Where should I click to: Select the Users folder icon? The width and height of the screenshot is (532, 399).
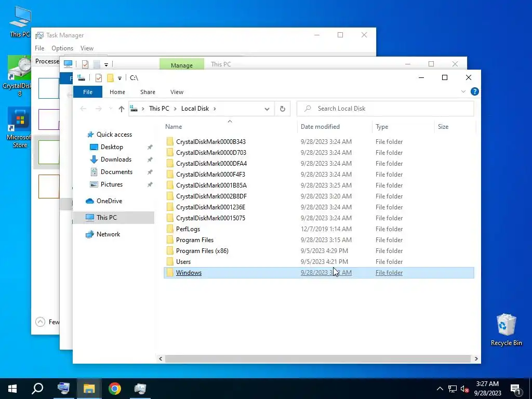170,262
